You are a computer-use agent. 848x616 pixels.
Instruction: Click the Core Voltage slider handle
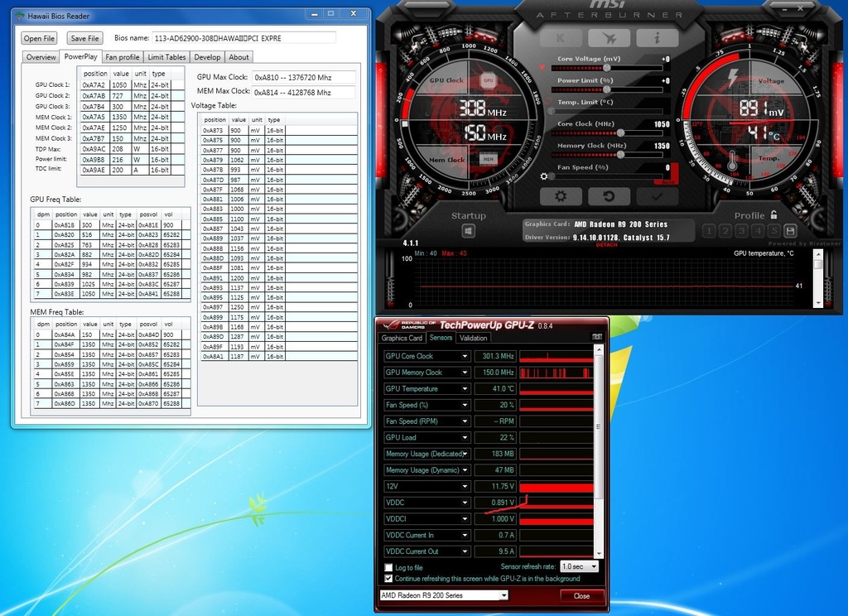607,68
